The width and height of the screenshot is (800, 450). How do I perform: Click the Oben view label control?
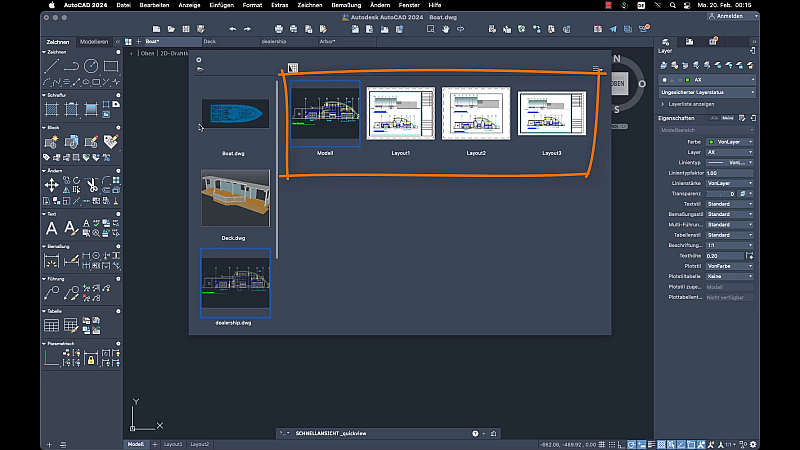click(147, 53)
